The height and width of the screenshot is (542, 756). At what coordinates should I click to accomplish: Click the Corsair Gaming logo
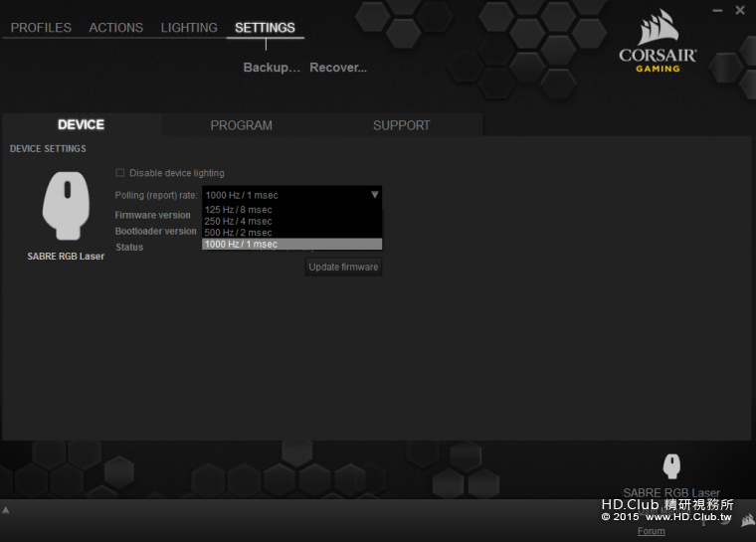658,41
